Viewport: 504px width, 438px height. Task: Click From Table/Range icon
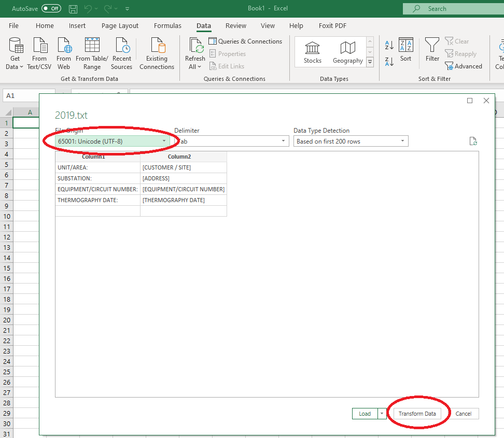tap(92, 52)
